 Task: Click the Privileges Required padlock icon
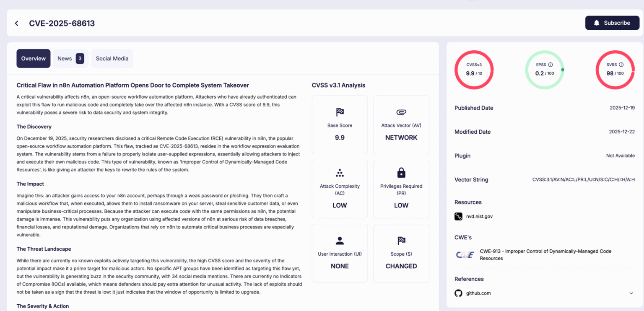(x=401, y=172)
